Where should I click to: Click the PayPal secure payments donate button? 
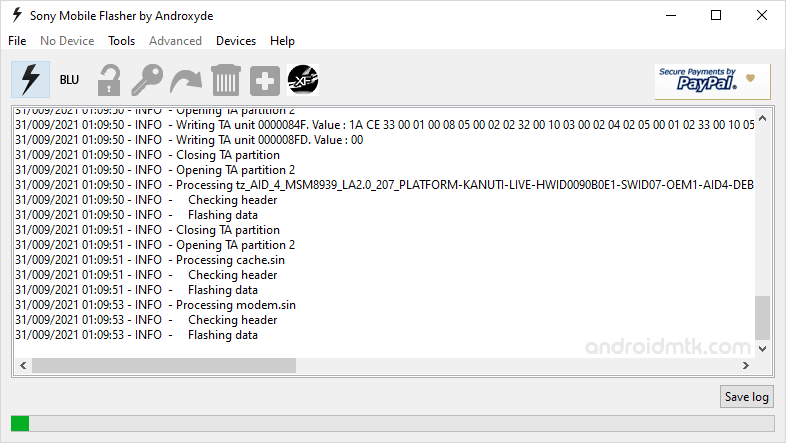(712, 81)
